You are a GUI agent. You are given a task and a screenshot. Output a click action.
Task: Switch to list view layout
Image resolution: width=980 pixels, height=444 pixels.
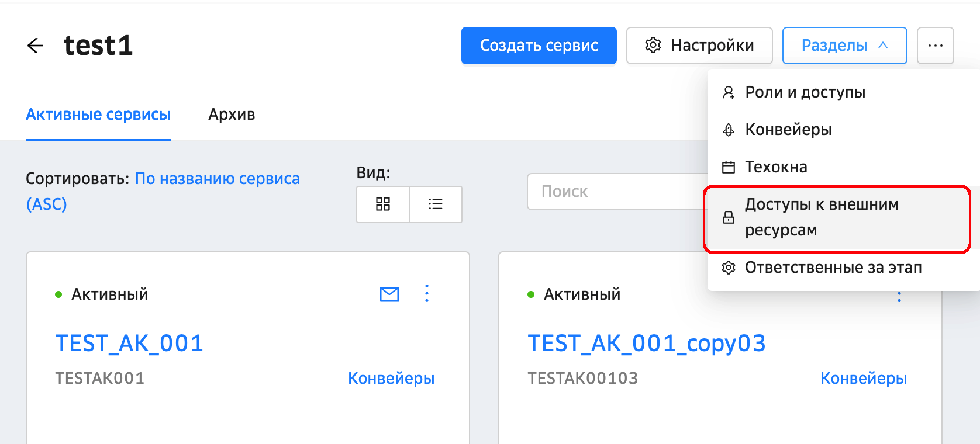tap(436, 204)
